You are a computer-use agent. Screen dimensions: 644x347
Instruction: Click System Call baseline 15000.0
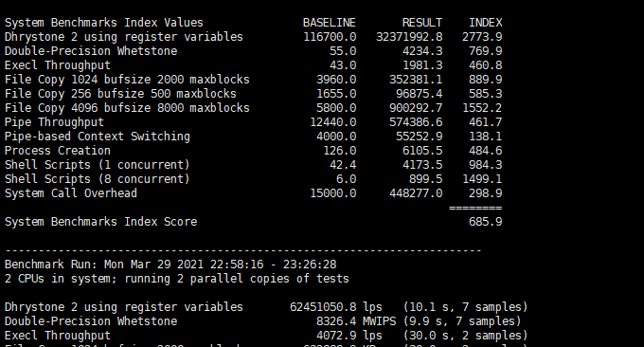pos(333,193)
